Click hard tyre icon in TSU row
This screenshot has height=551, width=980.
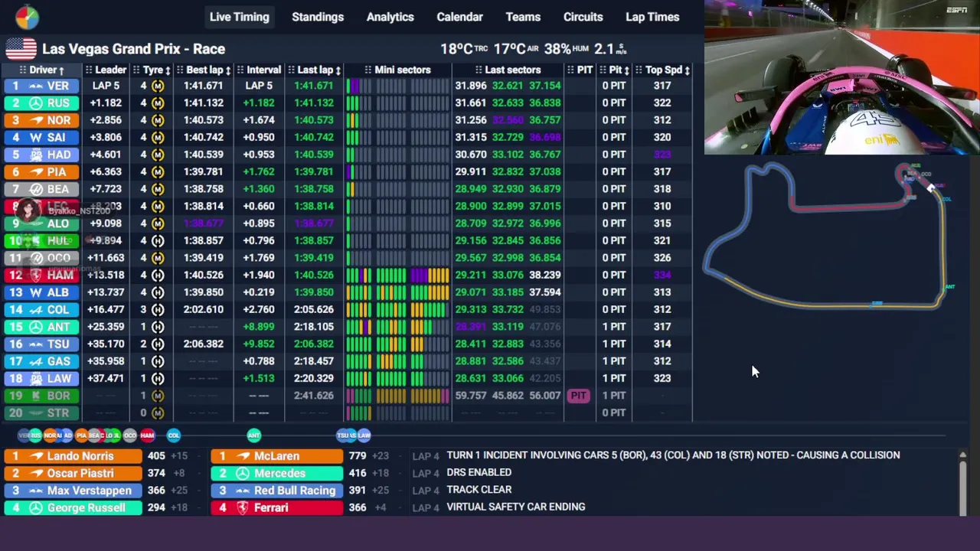(158, 344)
